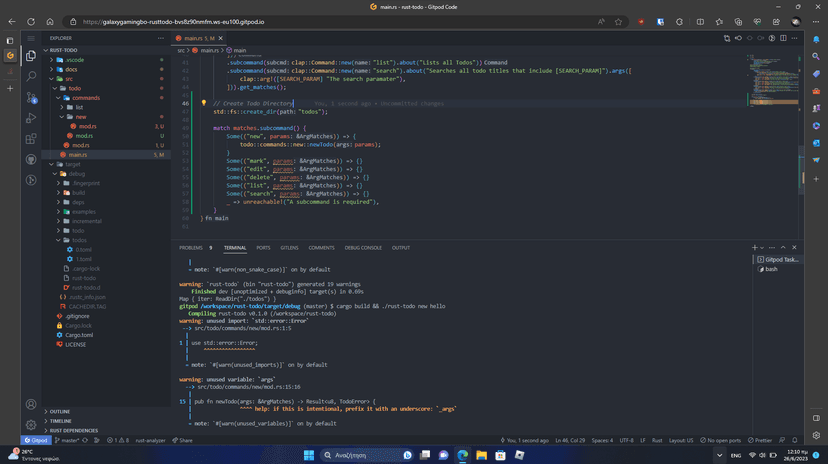The width and height of the screenshot is (828, 464).
Task: Open the Run and Debug view
Action: click(x=31, y=118)
